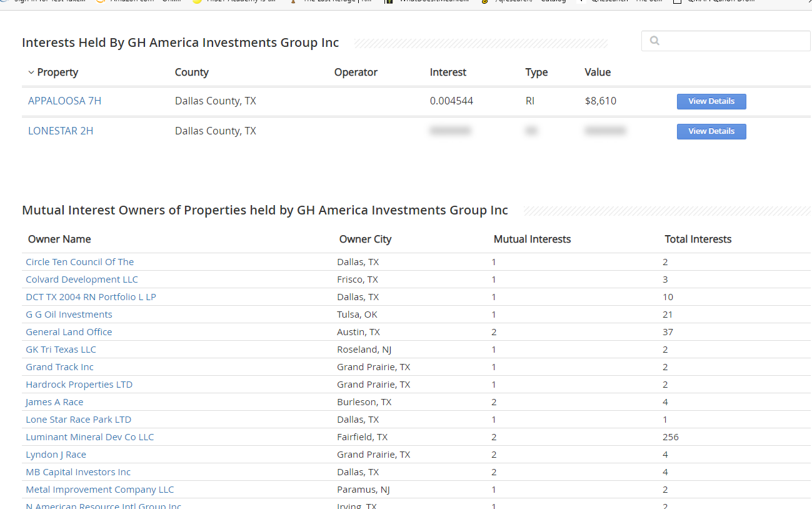The width and height of the screenshot is (812, 509).
Task: Click the Total Interests column header
Action: pos(698,239)
